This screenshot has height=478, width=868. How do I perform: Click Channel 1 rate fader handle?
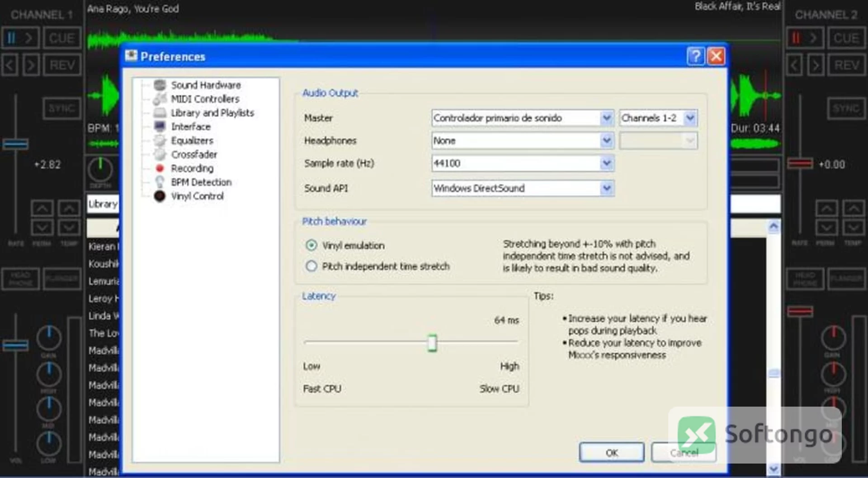(15, 144)
